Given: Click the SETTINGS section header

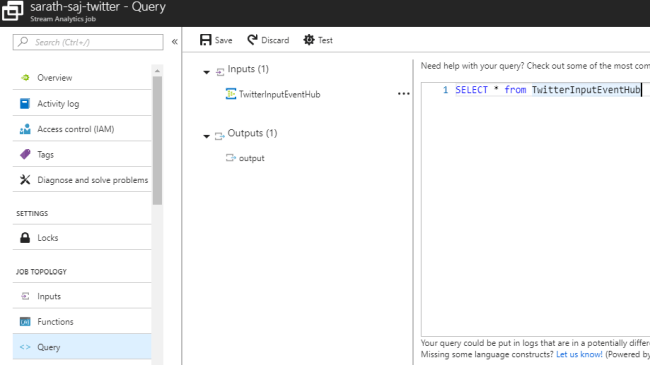Looking at the screenshot, I should pyautogui.click(x=32, y=214).
